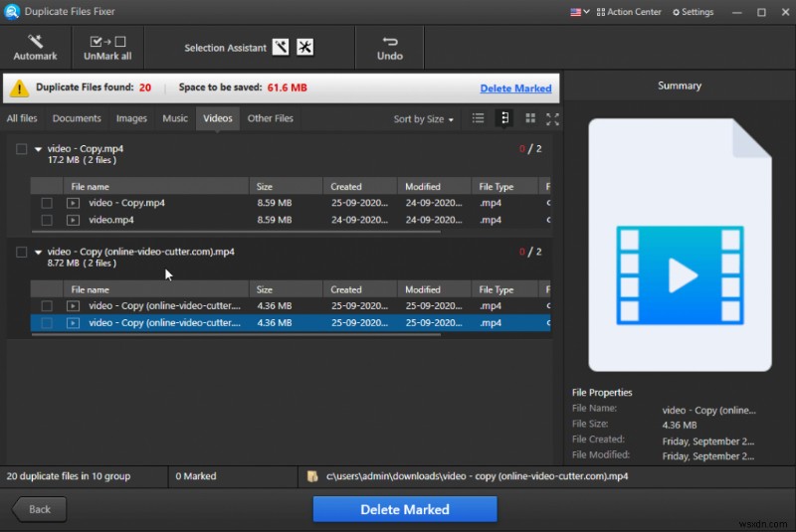Click the UnMark all icon
Screen dimensions: 796x532
pos(109,42)
